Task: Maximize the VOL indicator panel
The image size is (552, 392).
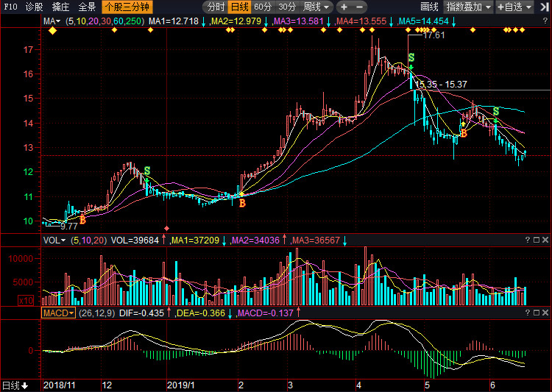Action: pos(536,240)
